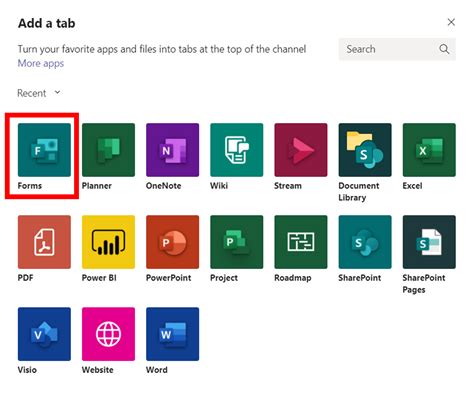Add the Forms app tab
Image resolution: width=474 pixels, height=398 pixels.
pos(44,150)
